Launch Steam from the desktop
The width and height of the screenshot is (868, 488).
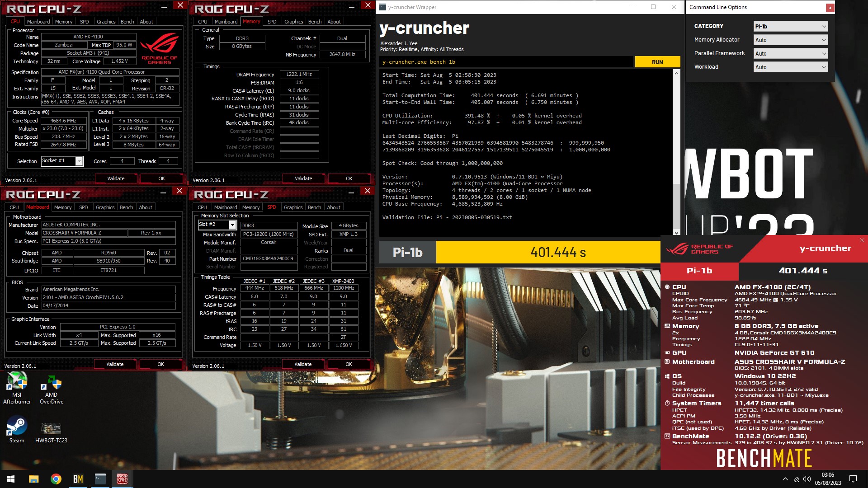(x=17, y=430)
